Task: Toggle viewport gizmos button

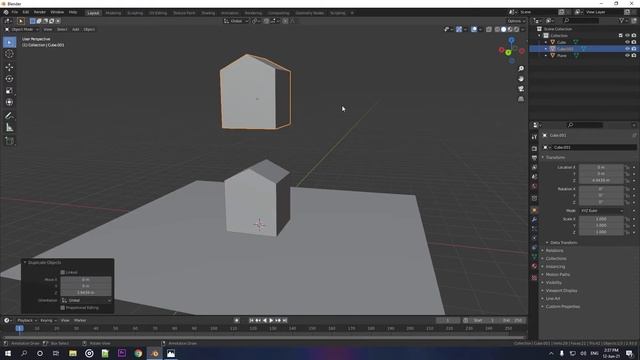Action: 459,29
